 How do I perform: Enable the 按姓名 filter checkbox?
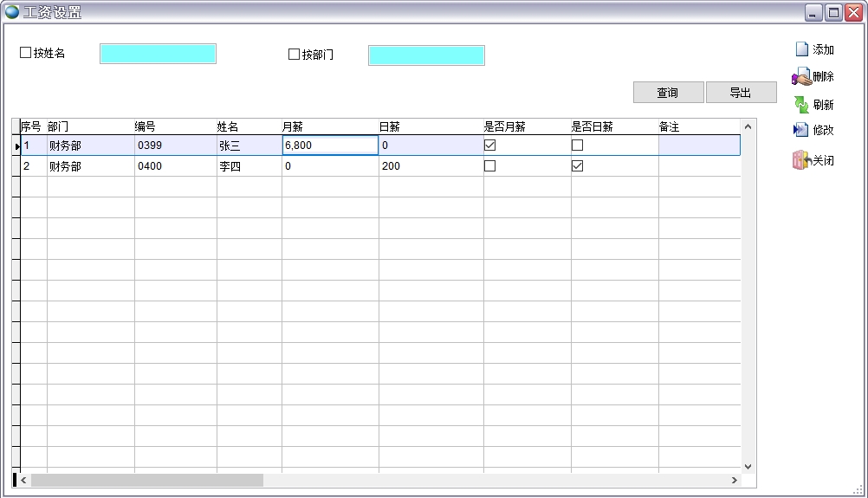tap(25, 54)
